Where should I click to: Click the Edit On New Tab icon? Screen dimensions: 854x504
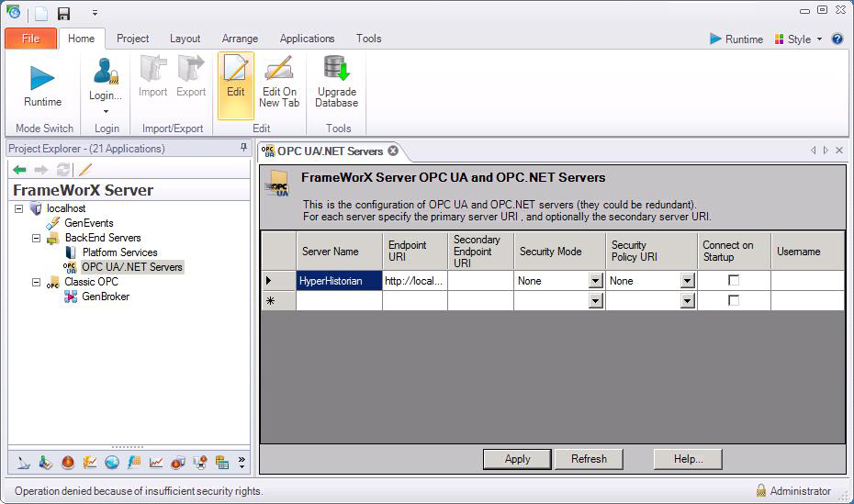pyautogui.click(x=279, y=72)
